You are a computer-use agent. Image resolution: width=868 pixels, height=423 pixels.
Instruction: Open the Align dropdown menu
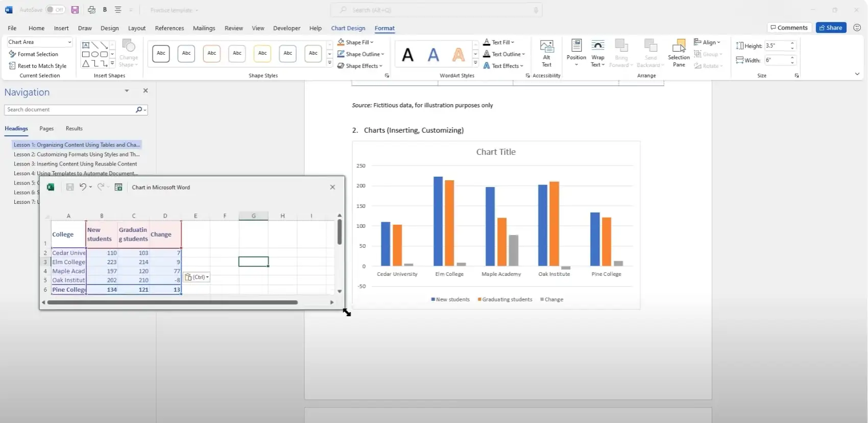click(x=708, y=42)
